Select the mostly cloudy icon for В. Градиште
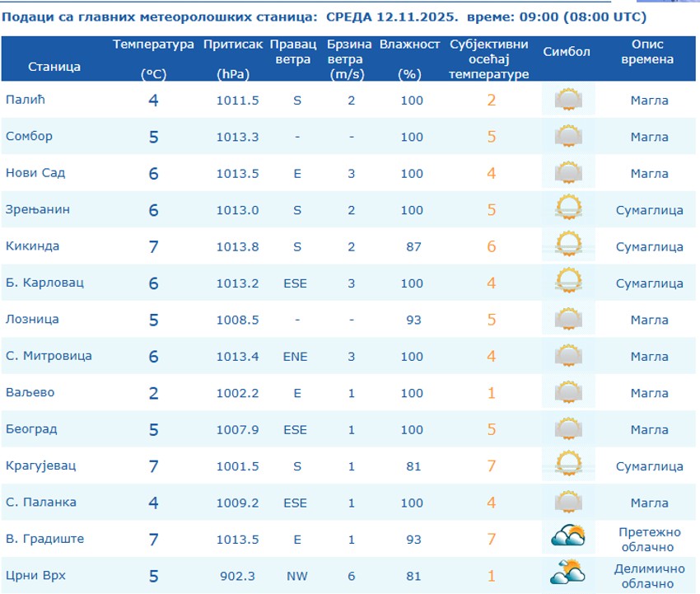 pos(566,538)
